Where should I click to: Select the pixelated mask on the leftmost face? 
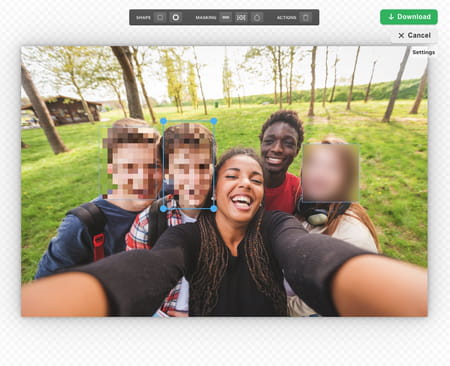pos(130,163)
